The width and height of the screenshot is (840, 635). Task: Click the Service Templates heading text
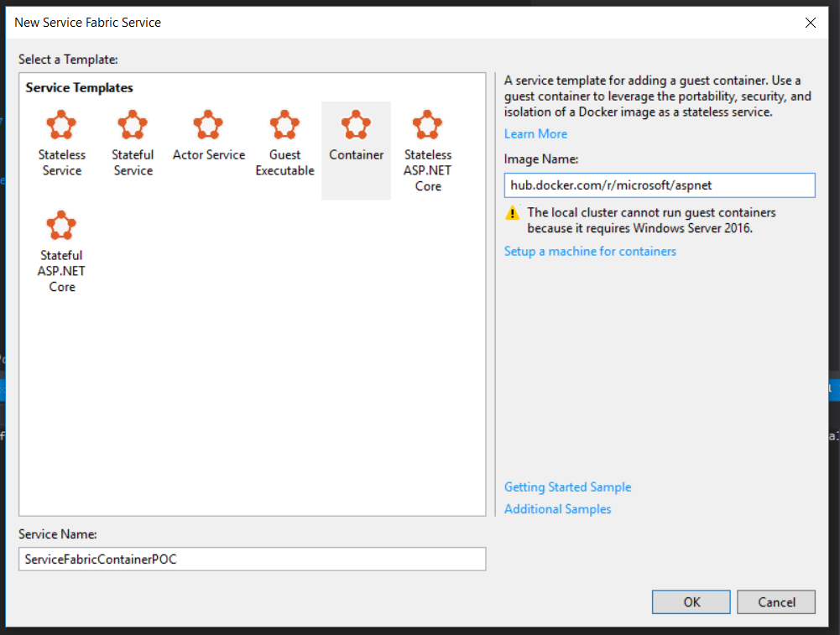pyautogui.click(x=79, y=88)
